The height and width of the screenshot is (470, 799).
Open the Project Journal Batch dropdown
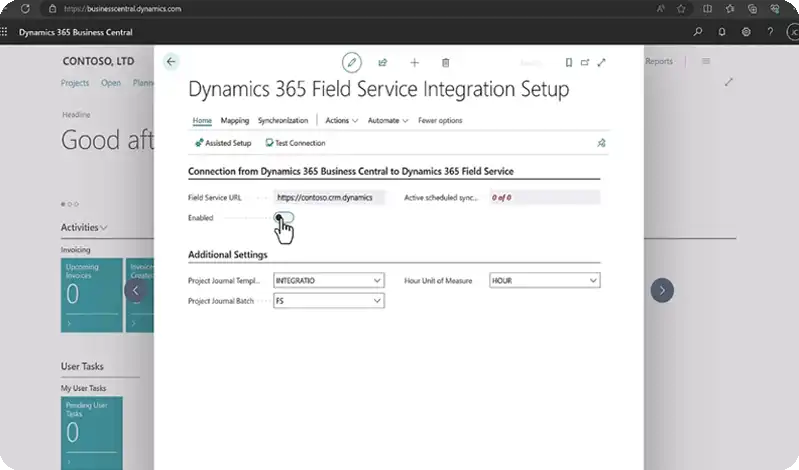click(329, 301)
